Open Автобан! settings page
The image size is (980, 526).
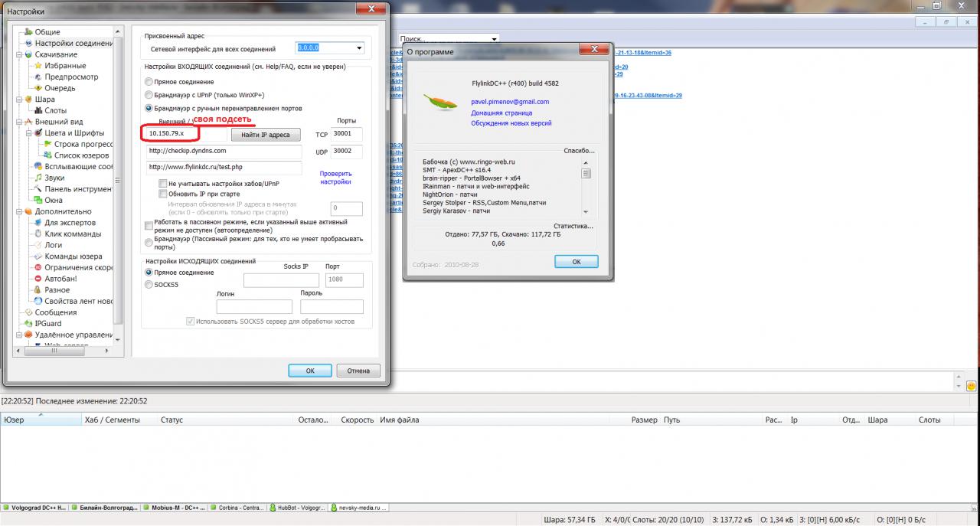(x=60, y=279)
